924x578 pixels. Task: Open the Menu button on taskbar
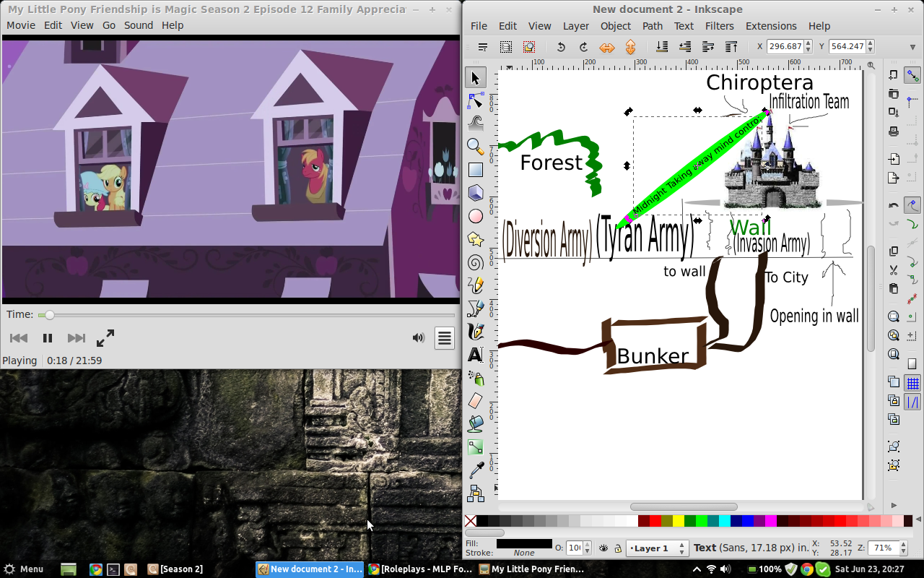tap(23, 569)
